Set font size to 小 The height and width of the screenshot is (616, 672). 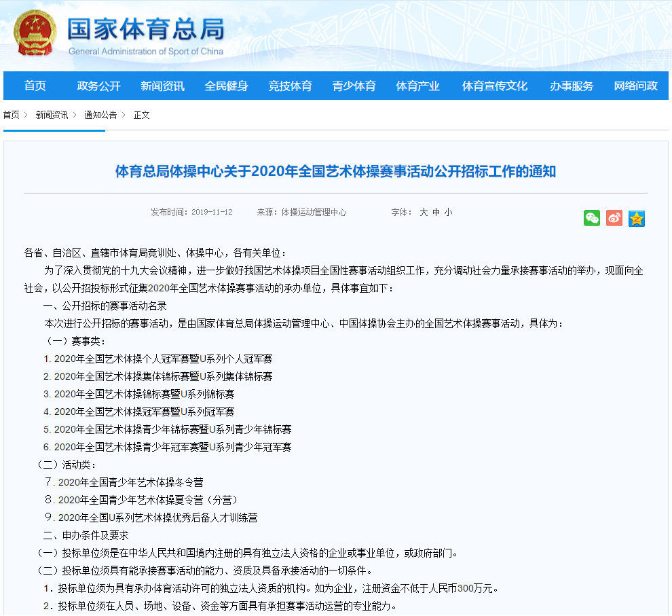tap(448, 212)
